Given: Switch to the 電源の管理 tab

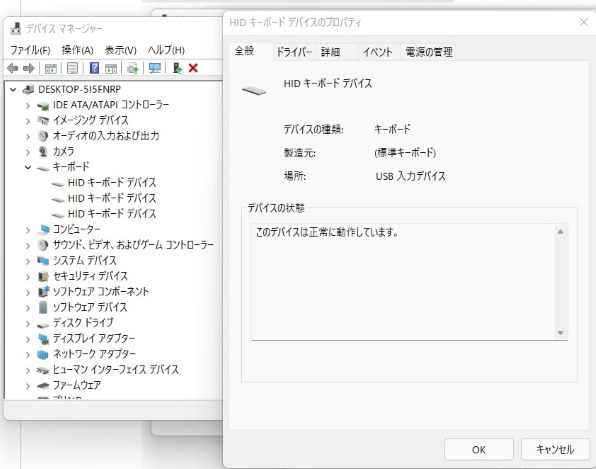Looking at the screenshot, I should pos(429,52).
